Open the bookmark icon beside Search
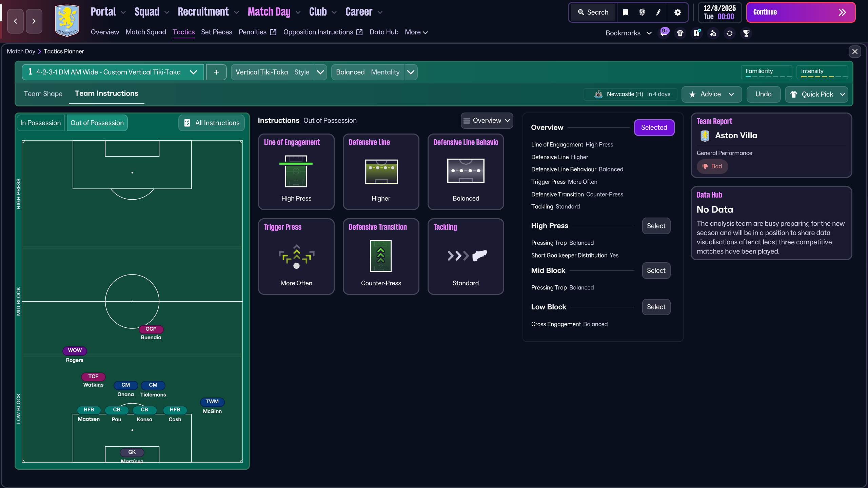868x488 pixels. click(x=626, y=13)
